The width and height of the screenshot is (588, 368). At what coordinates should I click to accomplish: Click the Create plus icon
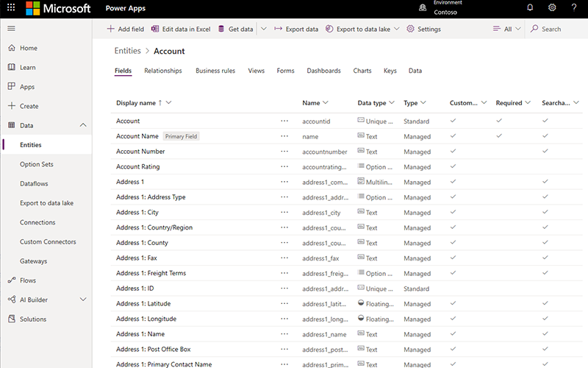12,106
